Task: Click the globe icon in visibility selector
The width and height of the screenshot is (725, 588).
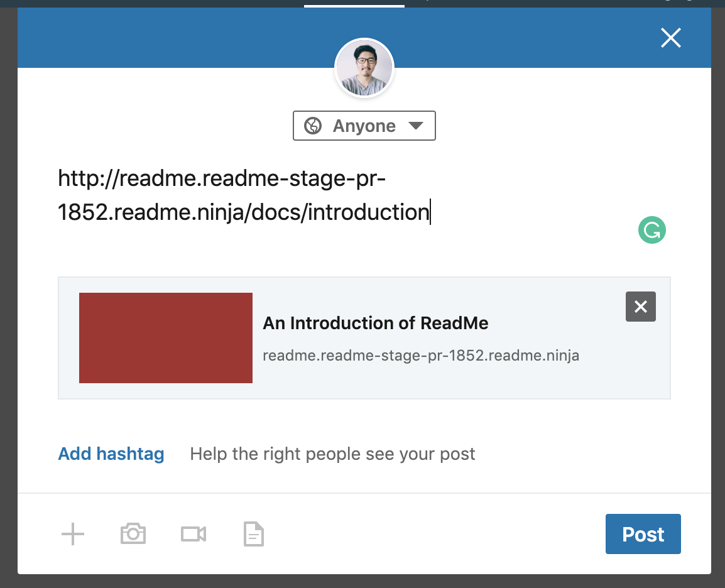Action: 313,126
